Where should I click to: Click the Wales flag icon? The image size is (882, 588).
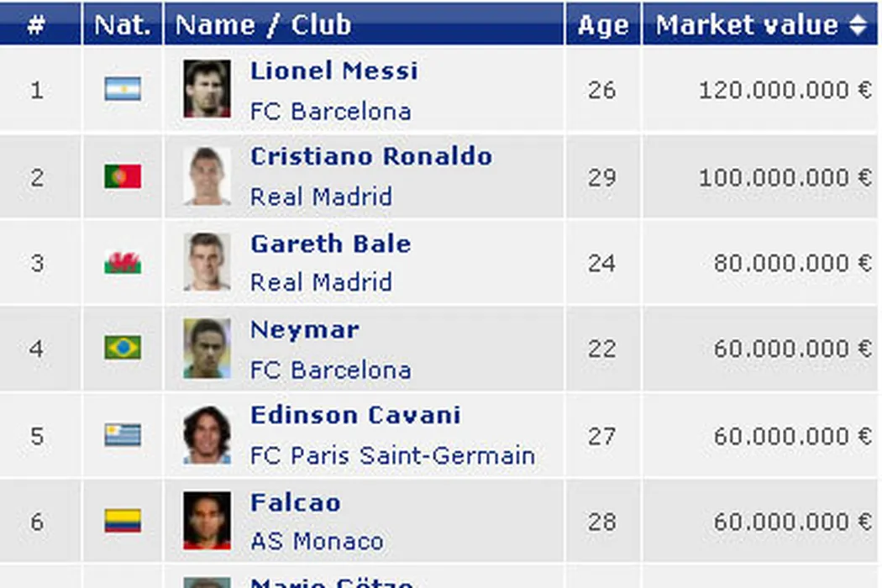coord(123,263)
